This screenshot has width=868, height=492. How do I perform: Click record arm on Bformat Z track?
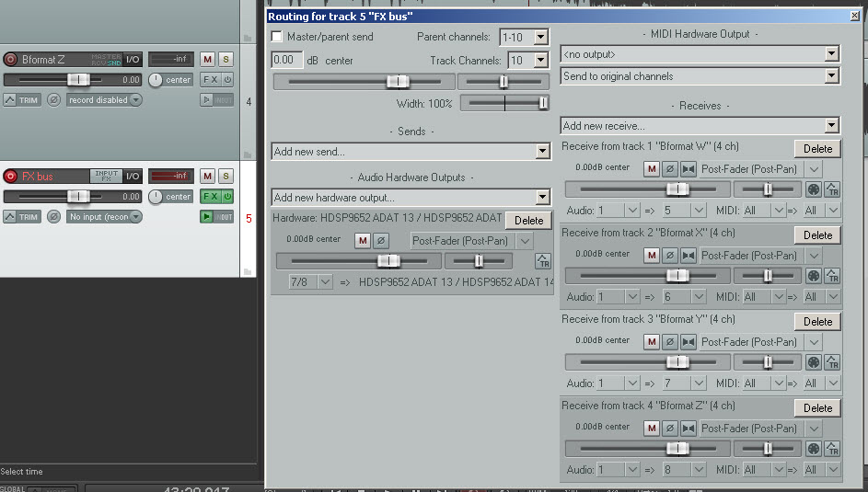click(x=11, y=59)
